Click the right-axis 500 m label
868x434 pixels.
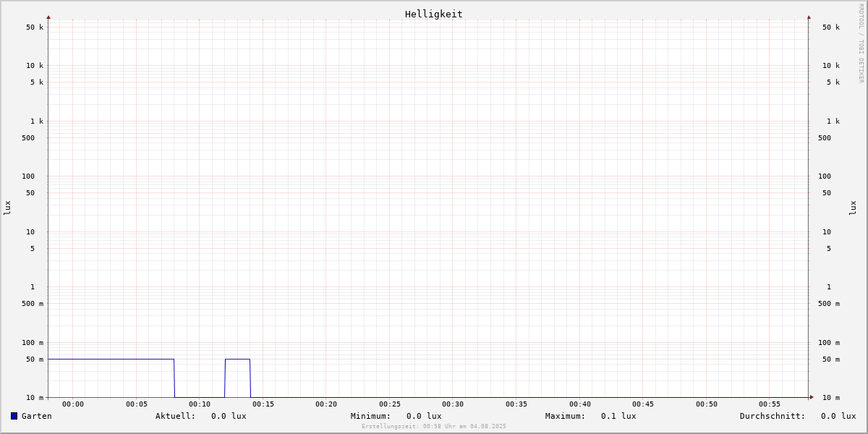829,304
